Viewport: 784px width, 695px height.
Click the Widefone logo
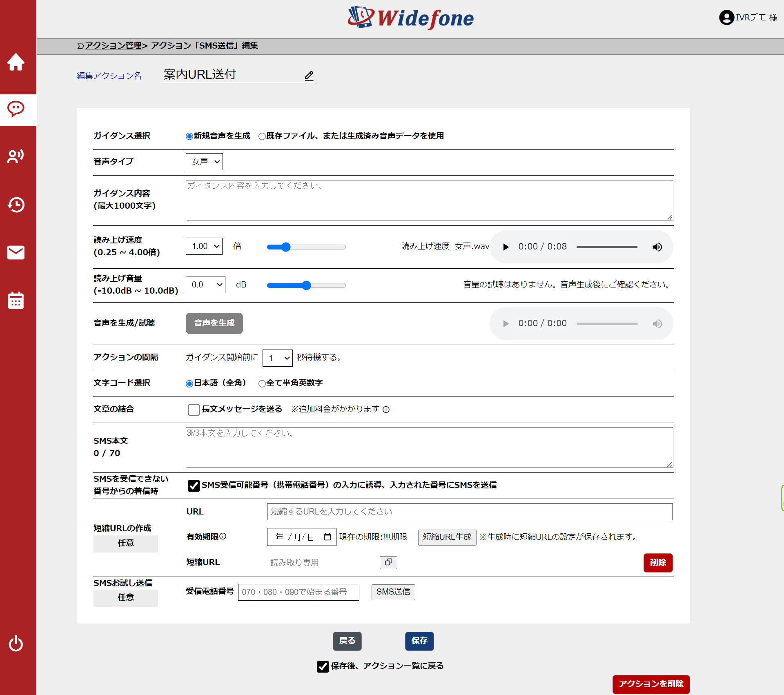pos(410,18)
